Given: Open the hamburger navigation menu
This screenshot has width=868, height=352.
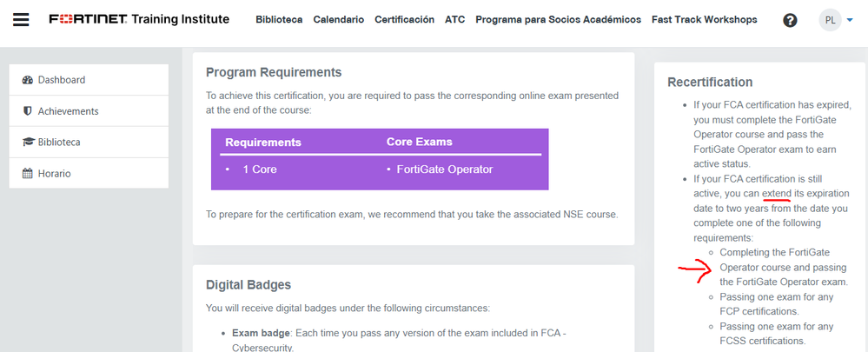Looking at the screenshot, I should (x=21, y=20).
